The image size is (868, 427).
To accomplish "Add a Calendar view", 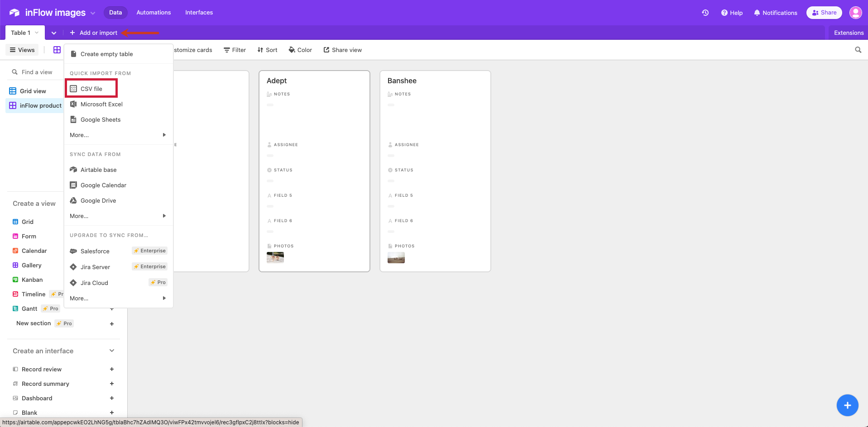I will [34, 251].
